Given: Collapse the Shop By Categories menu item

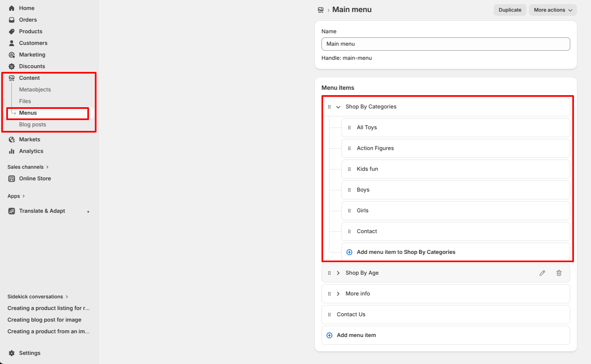Looking at the screenshot, I should pos(338,107).
